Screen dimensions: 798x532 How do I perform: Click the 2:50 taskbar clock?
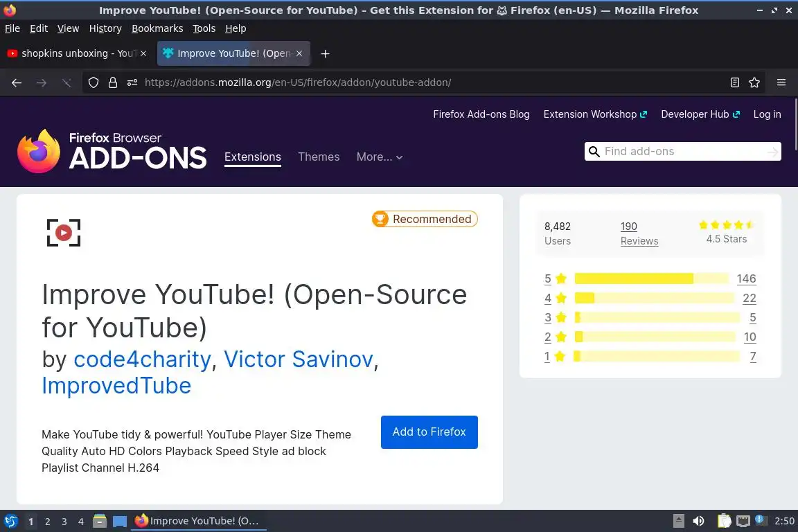click(784, 521)
